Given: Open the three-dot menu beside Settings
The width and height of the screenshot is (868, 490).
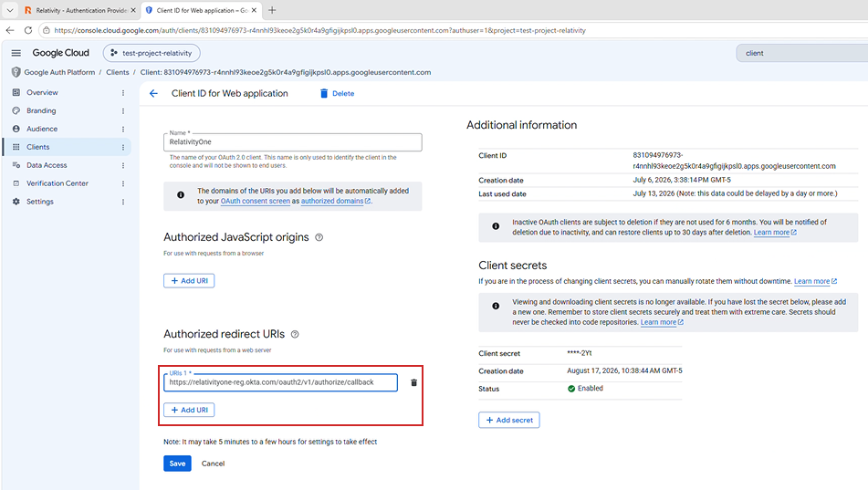Looking at the screenshot, I should tap(123, 202).
